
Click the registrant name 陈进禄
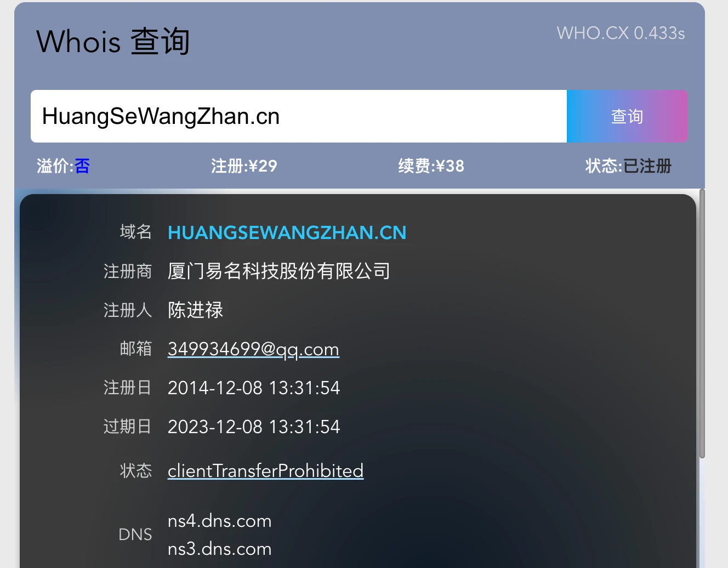195,310
